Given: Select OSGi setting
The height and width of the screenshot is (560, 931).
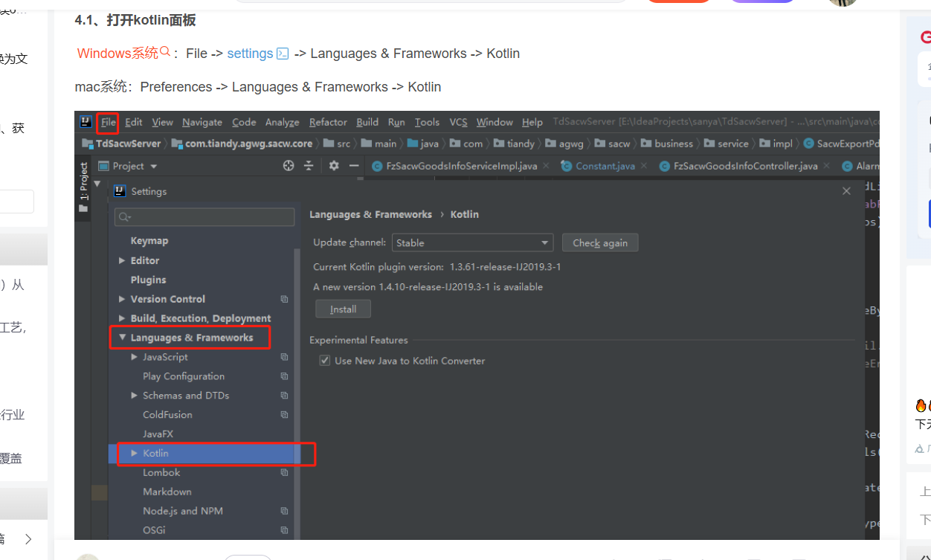Looking at the screenshot, I should (x=154, y=530).
